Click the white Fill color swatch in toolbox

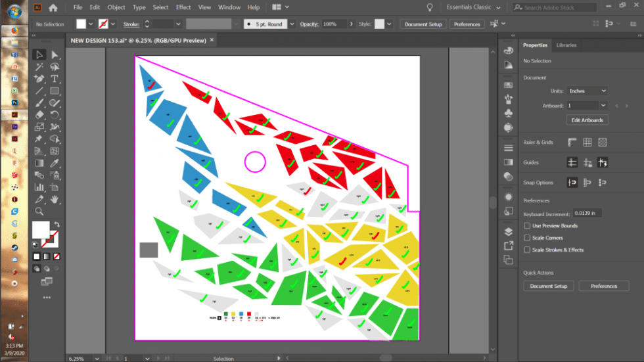(40, 229)
